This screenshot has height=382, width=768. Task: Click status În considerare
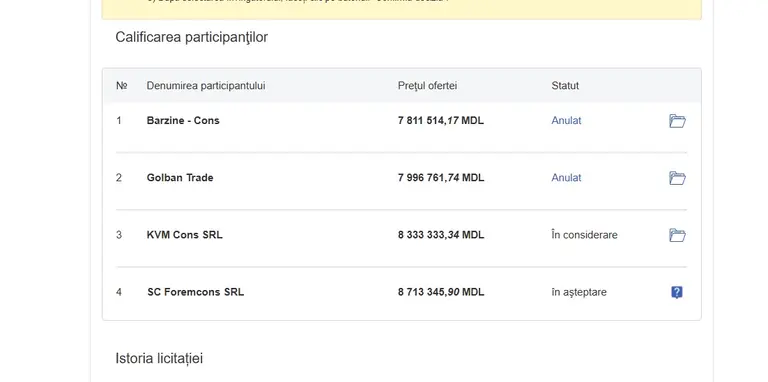click(584, 235)
